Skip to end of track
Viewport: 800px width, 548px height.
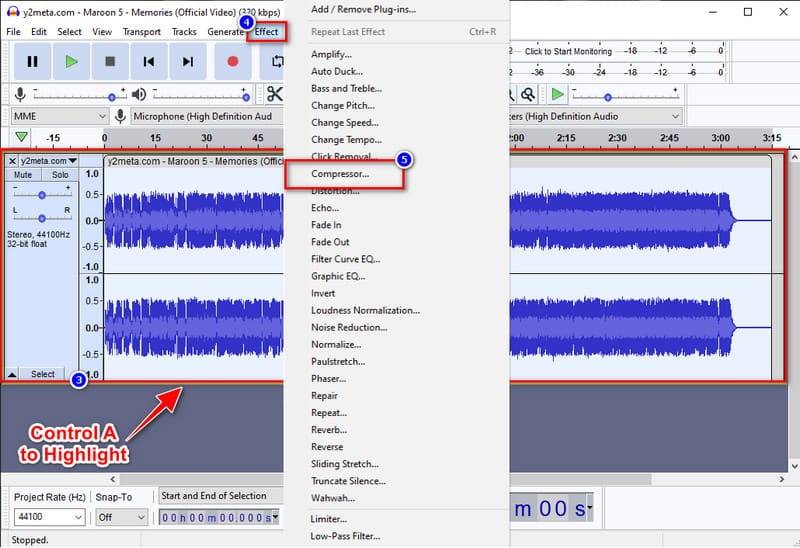pos(188,61)
